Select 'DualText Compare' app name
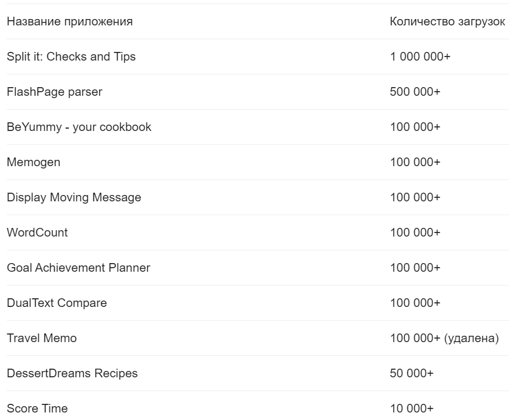The height and width of the screenshot is (420, 509). 57,303
